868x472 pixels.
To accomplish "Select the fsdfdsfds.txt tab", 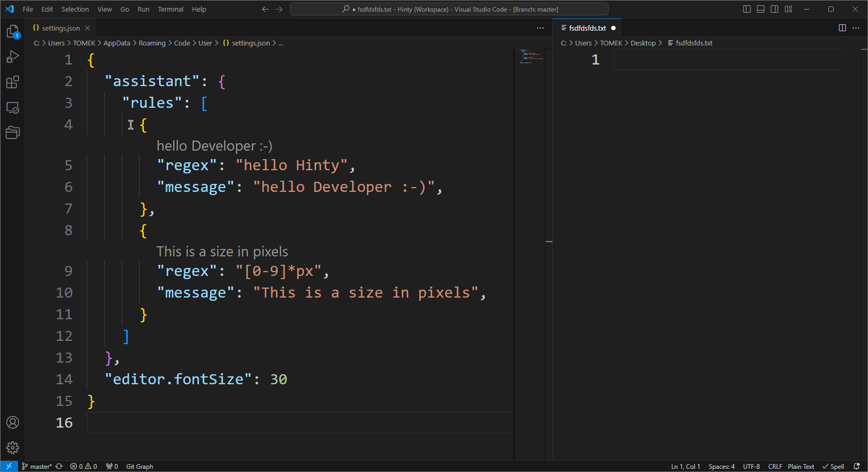I will tap(588, 28).
